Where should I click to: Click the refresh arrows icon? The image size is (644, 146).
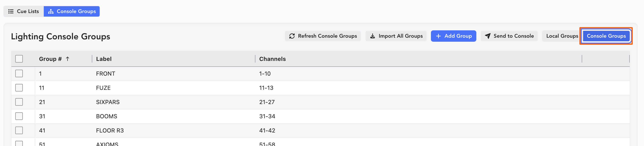pyautogui.click(x=292, y=36)
